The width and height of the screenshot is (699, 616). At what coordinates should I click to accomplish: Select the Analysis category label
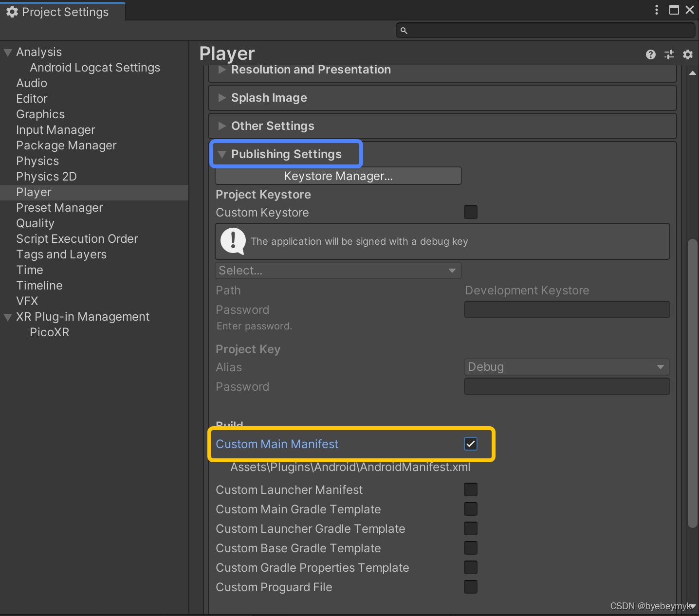click(39, 52)
